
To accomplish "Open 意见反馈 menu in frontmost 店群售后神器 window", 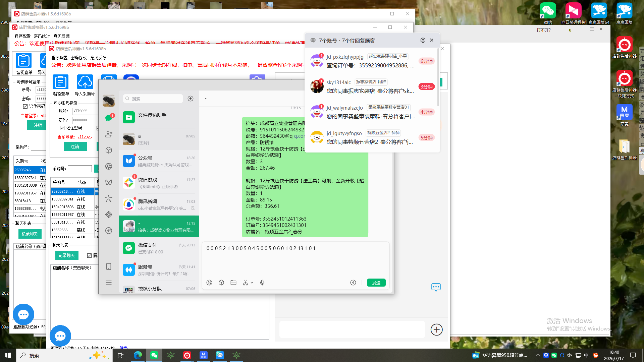I will 98,58.
